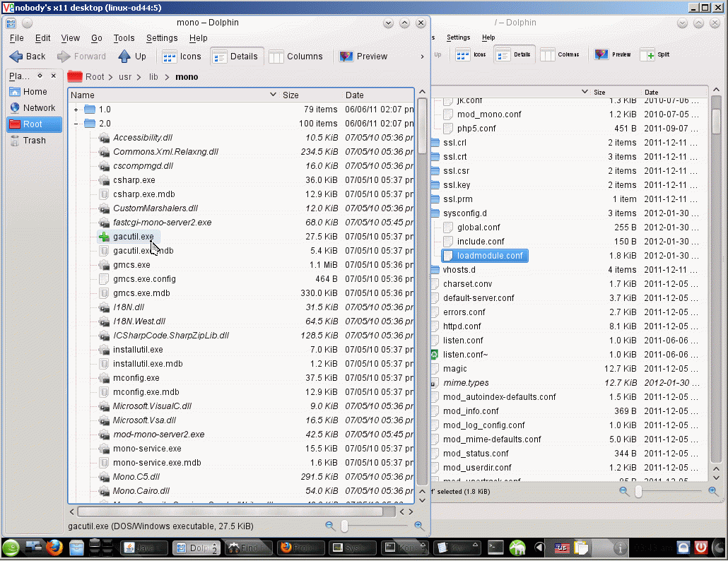Open dropdown arrow after Root breadcrumb
This screenshot has height=561, width=728.
(x=111, y=78)
